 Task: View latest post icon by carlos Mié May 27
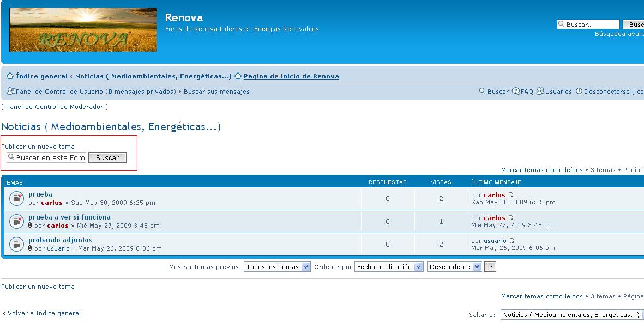click(x=511, y=218)
